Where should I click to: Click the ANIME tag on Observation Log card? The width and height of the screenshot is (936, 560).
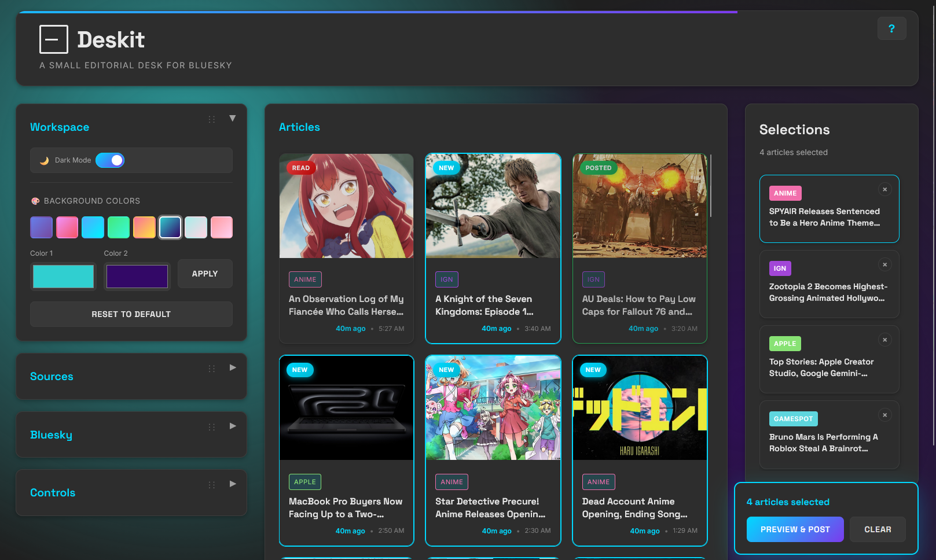(305, 279)
